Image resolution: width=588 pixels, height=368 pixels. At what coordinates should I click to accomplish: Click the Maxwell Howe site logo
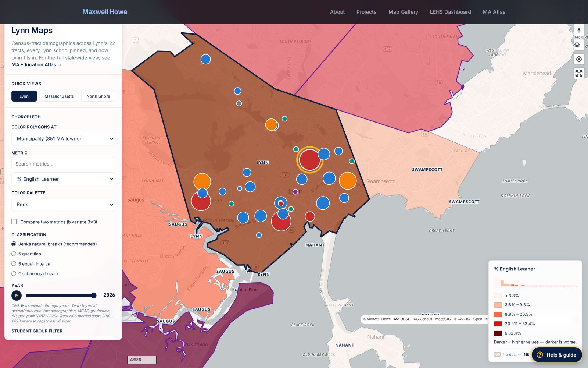click(x=105, y=12)
